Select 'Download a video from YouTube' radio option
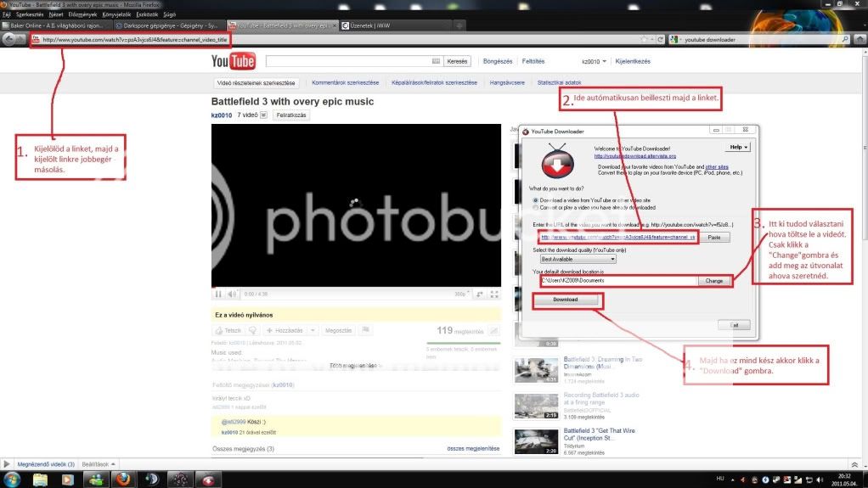 click(x=533, y=200)
